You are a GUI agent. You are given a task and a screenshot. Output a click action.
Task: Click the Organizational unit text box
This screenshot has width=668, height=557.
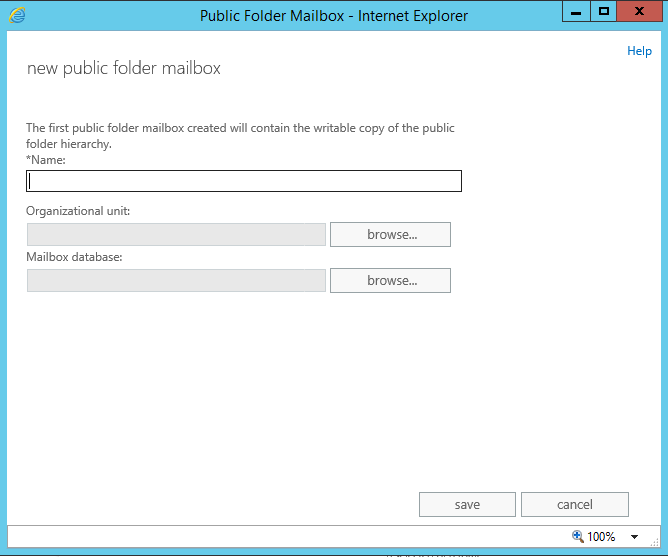click(x=176, y=234)
